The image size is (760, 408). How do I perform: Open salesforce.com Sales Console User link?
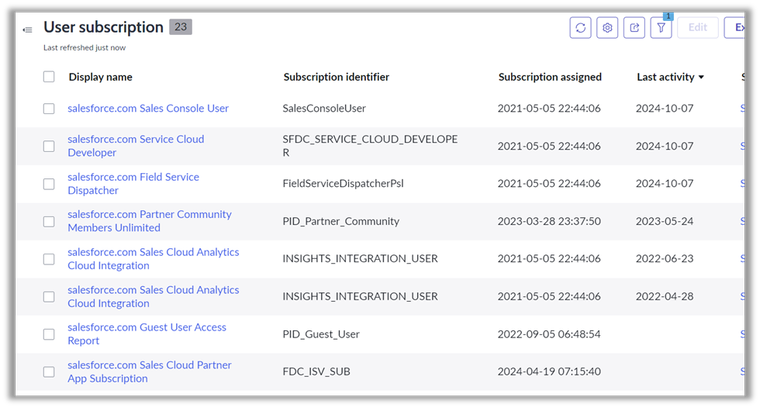148,108
